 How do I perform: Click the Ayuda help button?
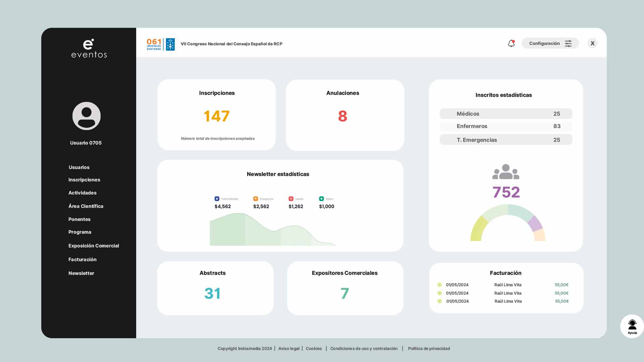click(x=632, y=326)
